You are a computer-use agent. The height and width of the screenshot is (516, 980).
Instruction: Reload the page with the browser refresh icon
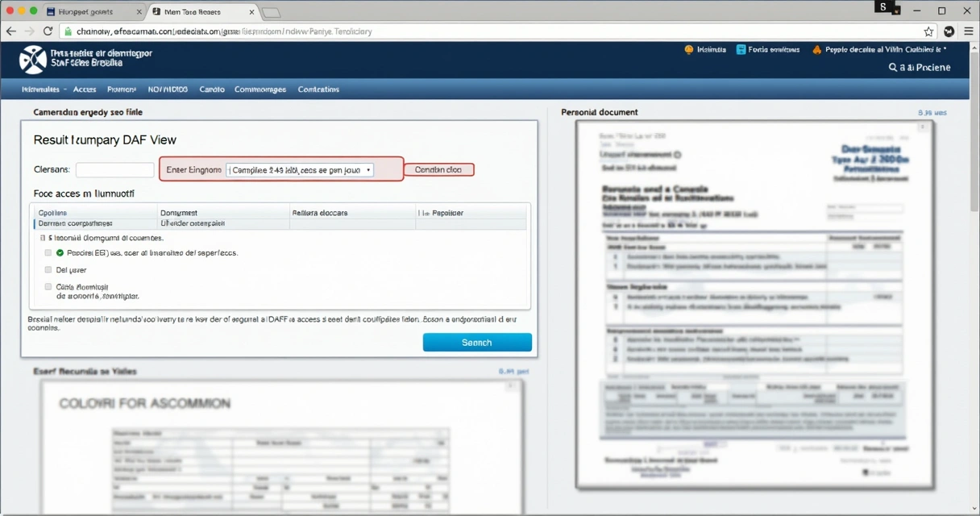48,31
